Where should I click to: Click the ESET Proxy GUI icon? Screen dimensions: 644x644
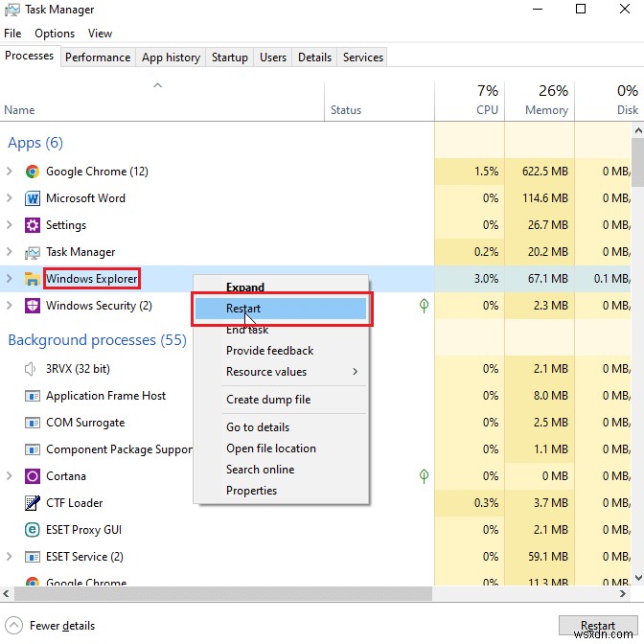(32, 530)
